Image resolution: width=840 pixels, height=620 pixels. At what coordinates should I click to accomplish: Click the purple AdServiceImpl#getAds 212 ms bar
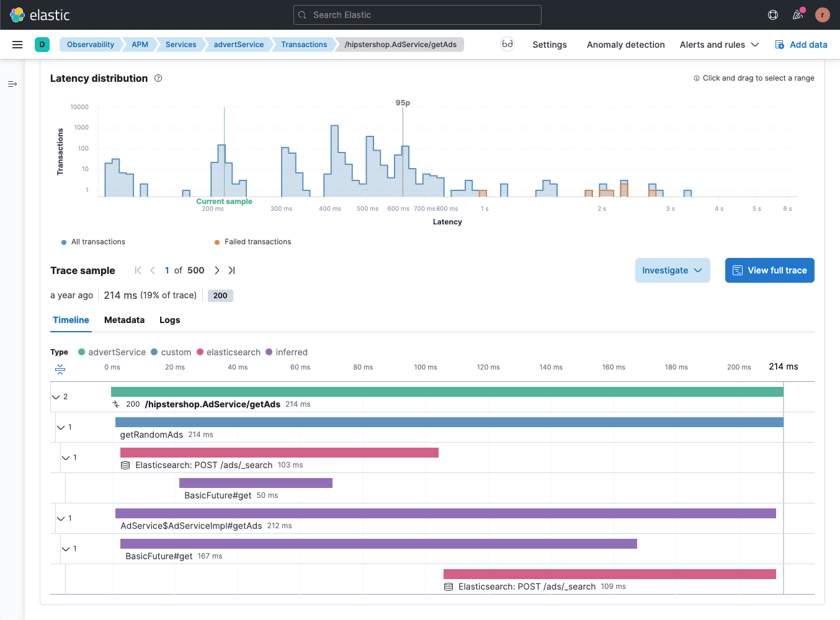coord(445,513)
